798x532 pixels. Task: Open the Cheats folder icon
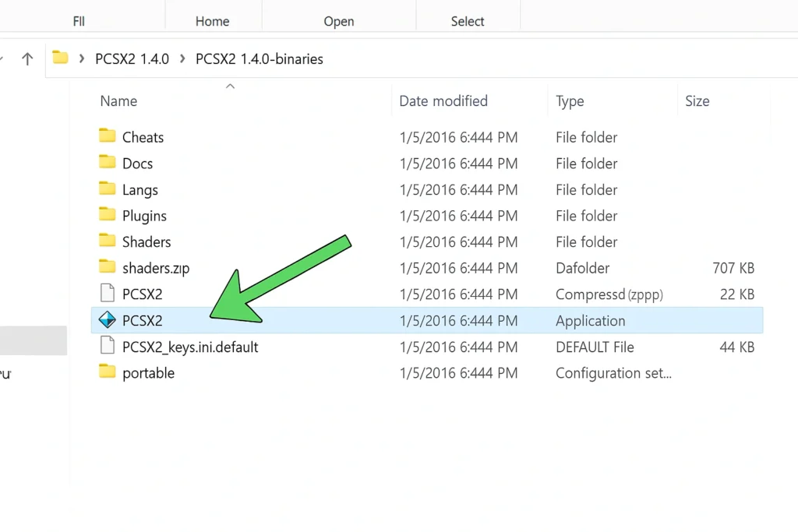107,136
